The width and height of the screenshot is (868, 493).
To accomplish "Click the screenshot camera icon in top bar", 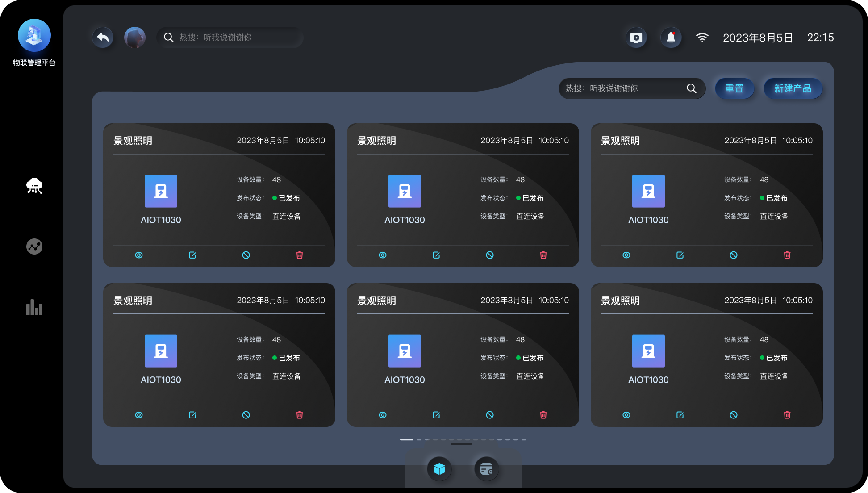I will 636,38.
